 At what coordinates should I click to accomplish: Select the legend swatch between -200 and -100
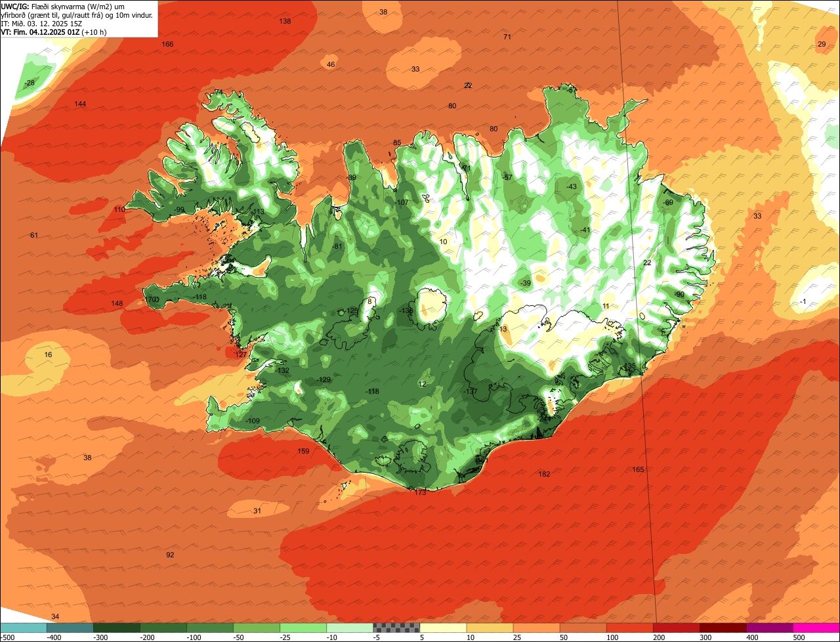[163, 628]
